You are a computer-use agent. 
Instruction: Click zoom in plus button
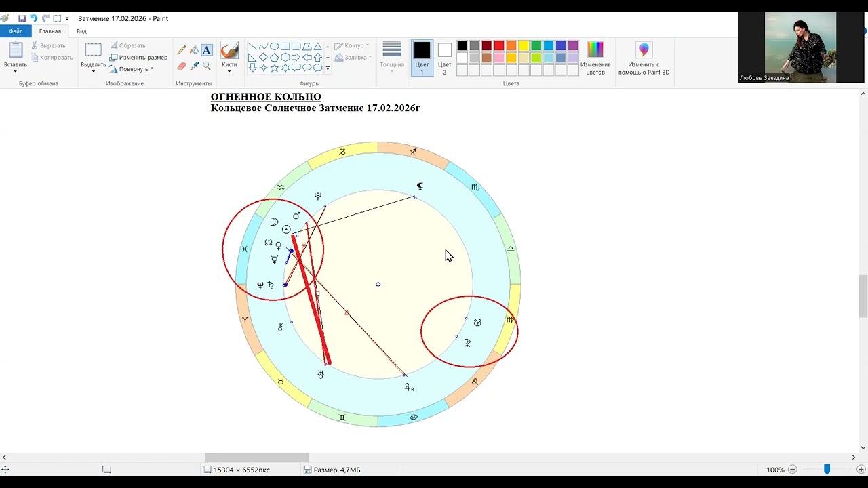[861, 470]
